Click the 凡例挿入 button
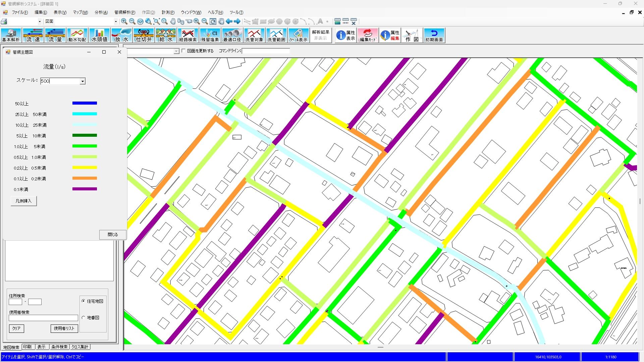644x362 pixels. [x=23, y=201]
